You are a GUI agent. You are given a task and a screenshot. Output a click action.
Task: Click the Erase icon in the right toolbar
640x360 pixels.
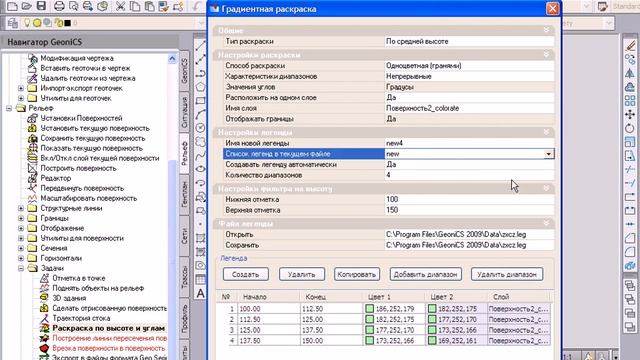pos(630,46)
